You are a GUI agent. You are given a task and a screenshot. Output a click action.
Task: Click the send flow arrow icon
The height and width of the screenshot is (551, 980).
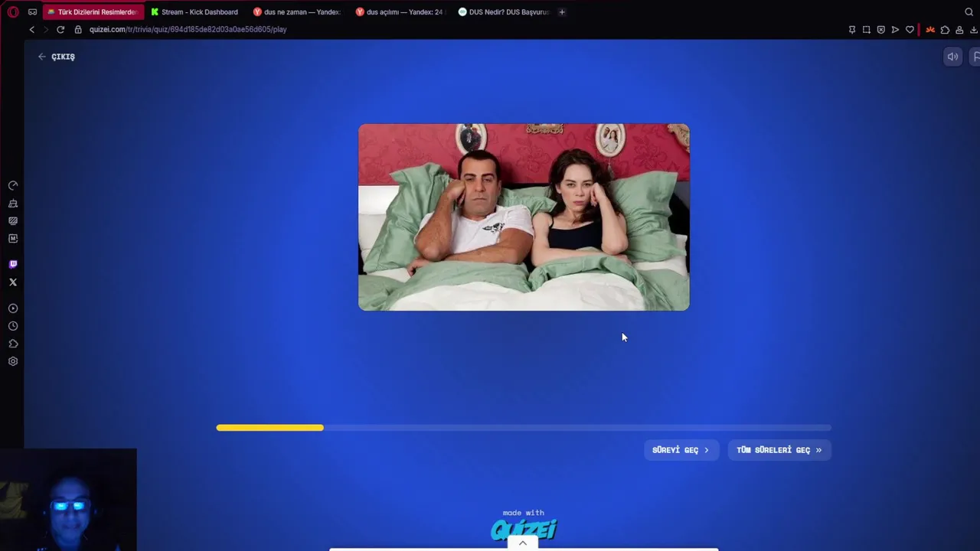point(895,30)
